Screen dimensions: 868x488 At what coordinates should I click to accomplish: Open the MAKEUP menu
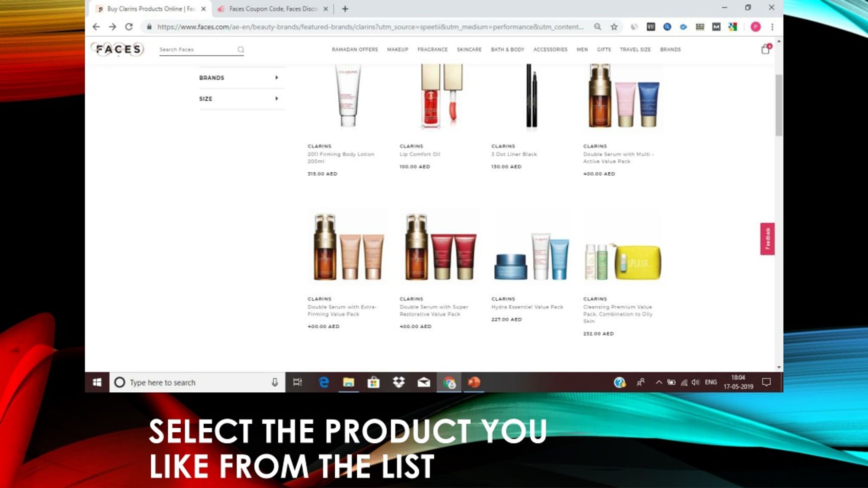[x=398, y=49]
